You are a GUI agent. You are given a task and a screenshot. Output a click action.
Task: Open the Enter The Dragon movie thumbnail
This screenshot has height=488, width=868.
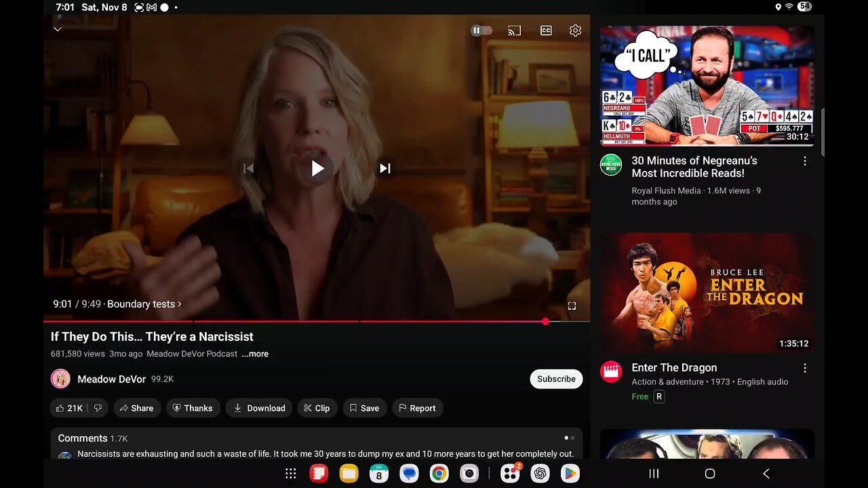(x=707, y=293)
